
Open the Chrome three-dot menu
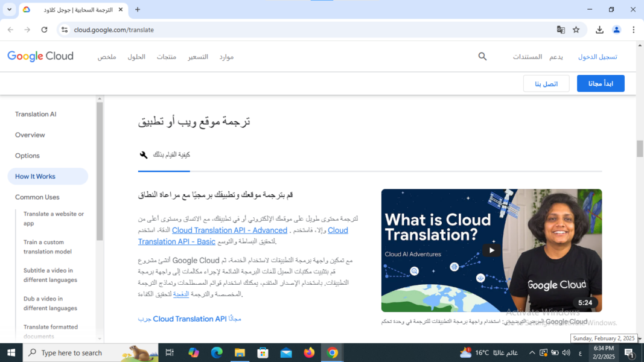coord(633,30)
